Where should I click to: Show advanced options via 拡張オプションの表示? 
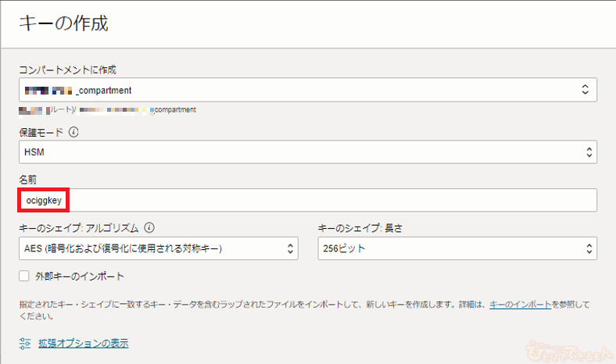[x=83, y=343]
